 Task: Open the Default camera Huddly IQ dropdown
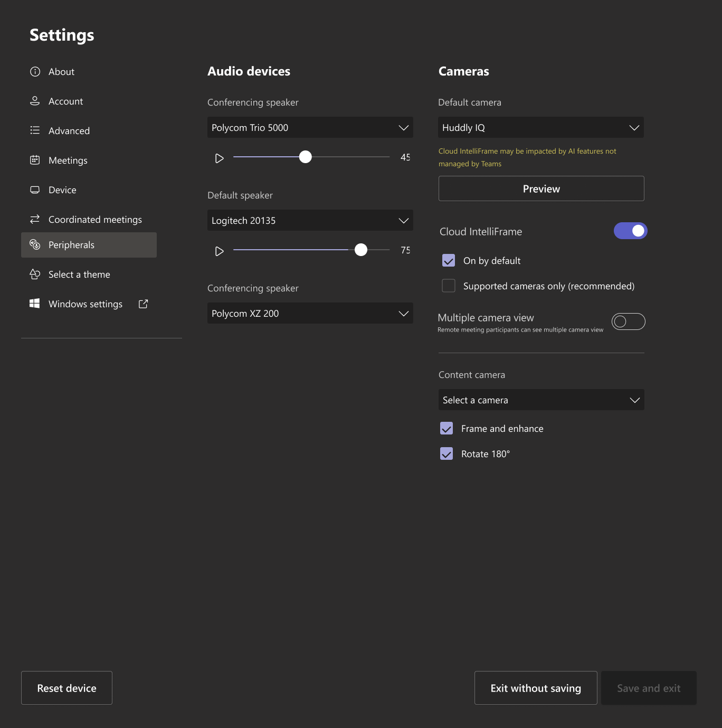pyautogui.click(x=540, y=127)
